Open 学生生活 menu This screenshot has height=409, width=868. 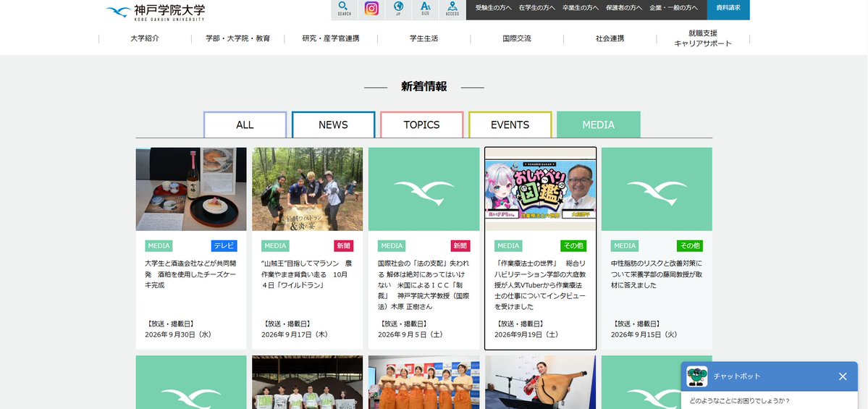424,39
